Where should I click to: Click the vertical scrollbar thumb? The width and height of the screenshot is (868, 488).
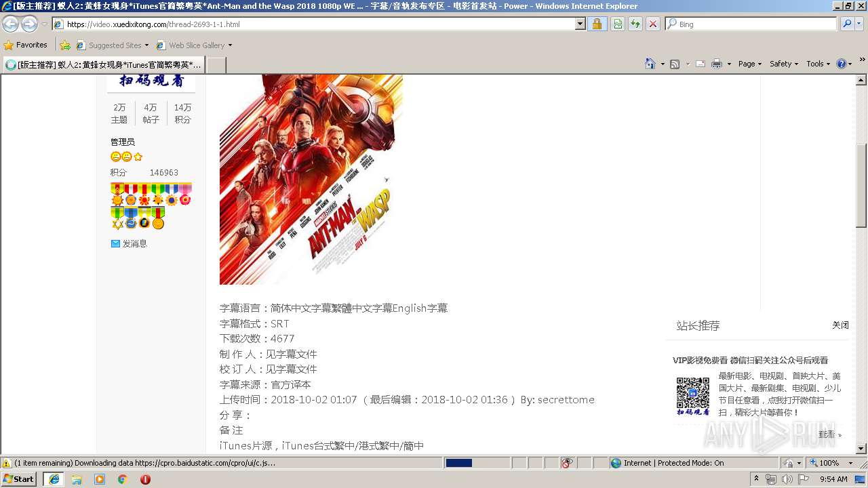click(x=862, y=186)
